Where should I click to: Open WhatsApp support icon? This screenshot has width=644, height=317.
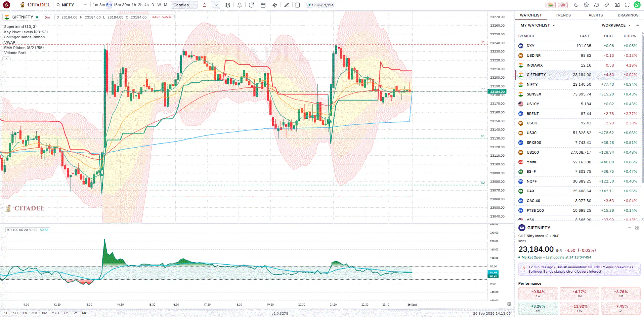click(x=637, y=5)
